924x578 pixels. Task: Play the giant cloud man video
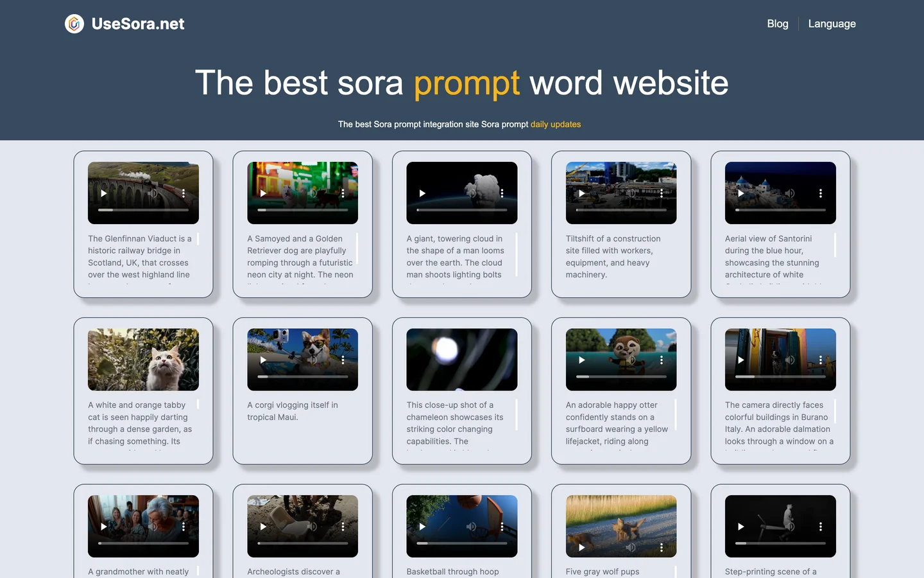click(x=422, y=193)
